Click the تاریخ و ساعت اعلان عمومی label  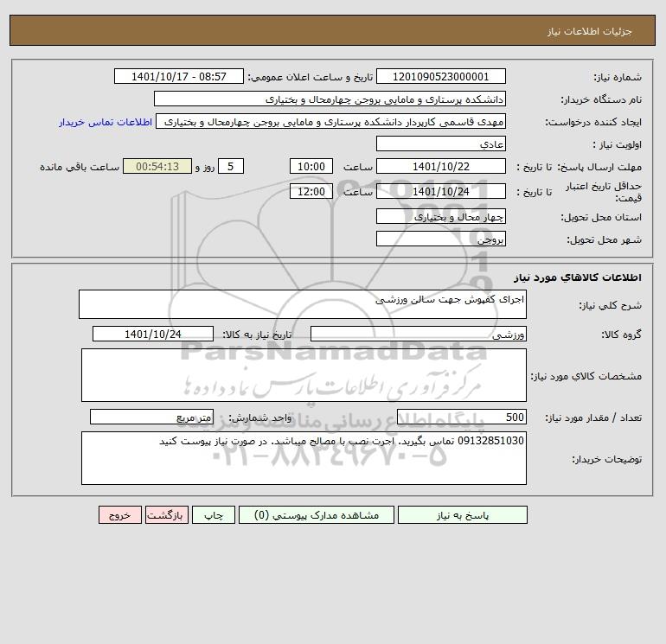coord(310,77)
